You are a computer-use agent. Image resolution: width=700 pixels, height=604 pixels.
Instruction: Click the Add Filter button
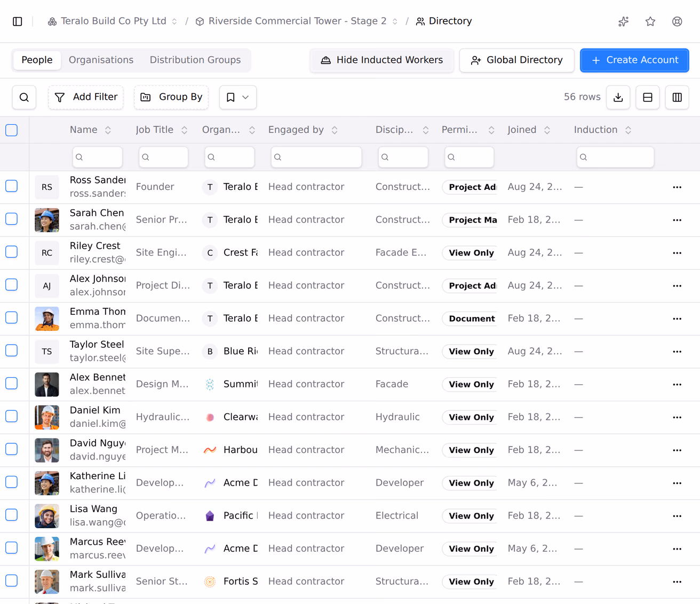point(86,97)
